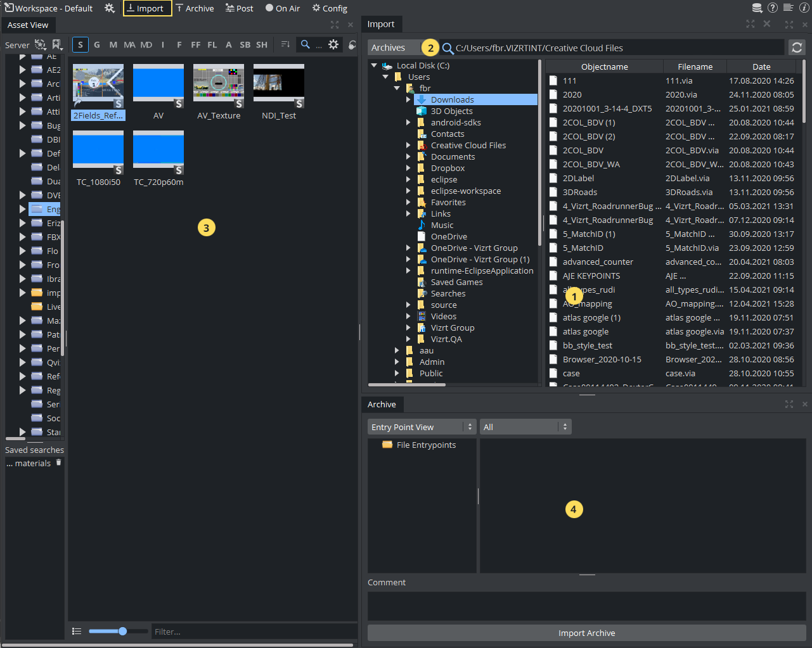
Task: Click the database server icon in top bar
Action: click(757, 8)
